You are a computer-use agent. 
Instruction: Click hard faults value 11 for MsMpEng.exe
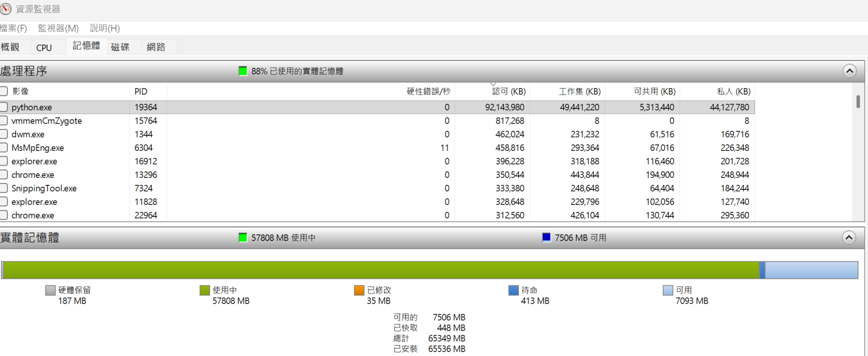444,147
